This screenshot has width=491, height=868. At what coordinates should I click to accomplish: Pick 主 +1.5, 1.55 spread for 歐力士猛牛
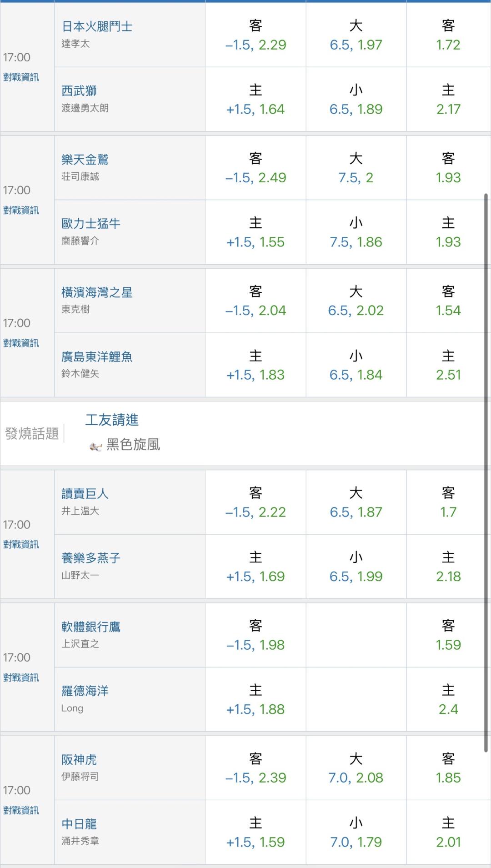point(256,232)
